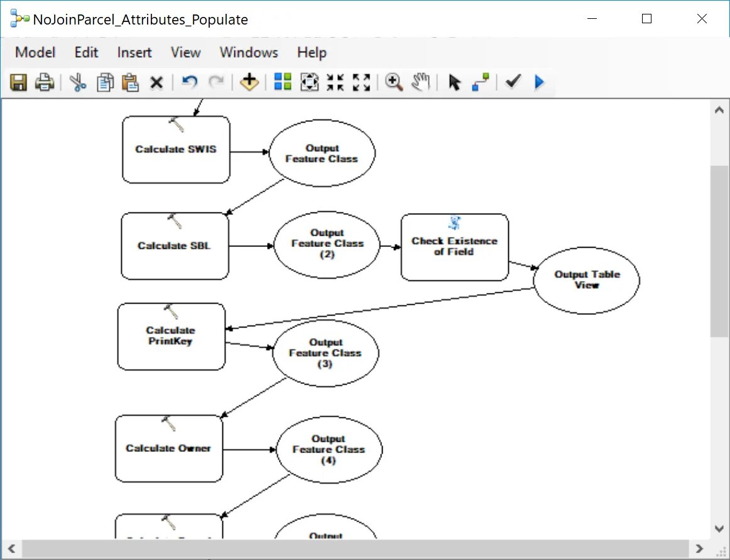The width and height of the screenshot is (730, 560).
Task: Activate the Pan hand tool
Action: coord(421,82)
